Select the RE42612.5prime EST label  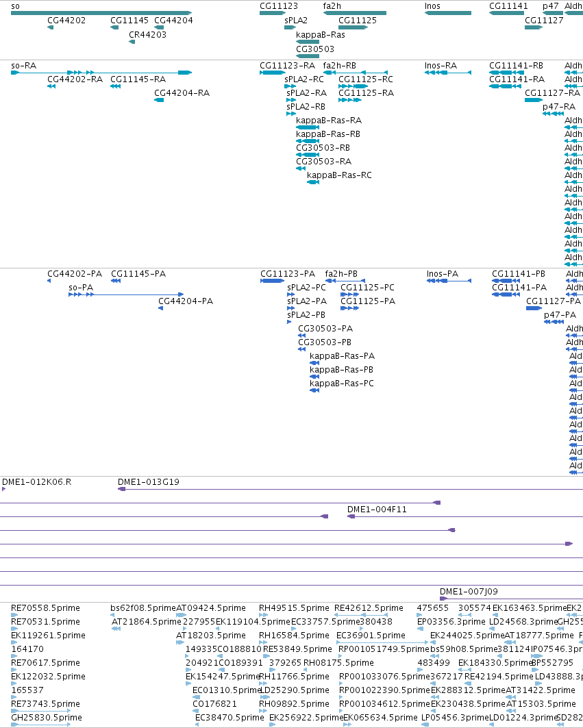pos(369,608)
